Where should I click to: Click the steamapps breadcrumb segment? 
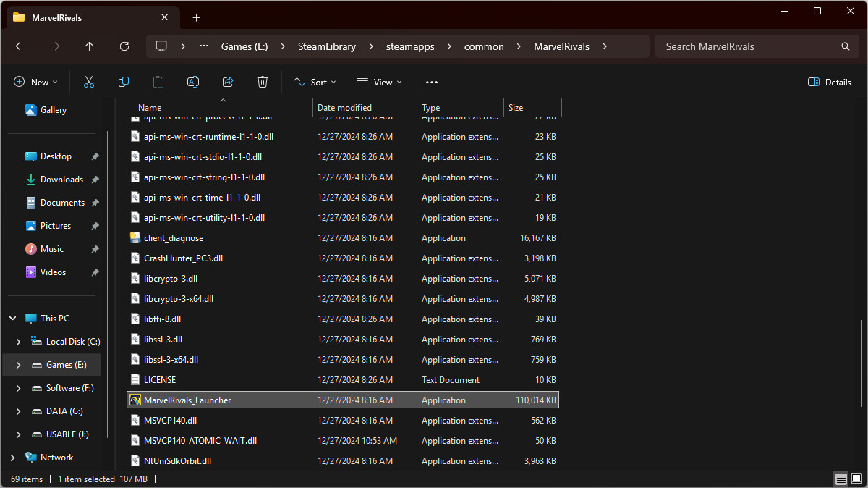[x=410, y=46]
